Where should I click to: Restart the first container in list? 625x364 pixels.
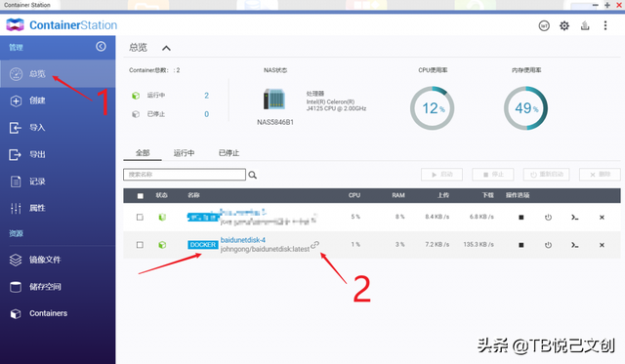[548, 218]
